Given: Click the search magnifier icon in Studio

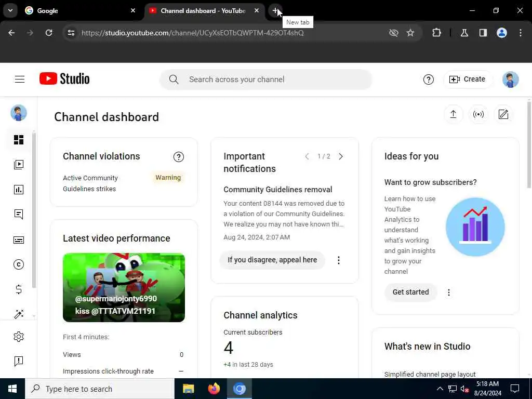Looking at the screenshot, I should (x=174, y=79).
